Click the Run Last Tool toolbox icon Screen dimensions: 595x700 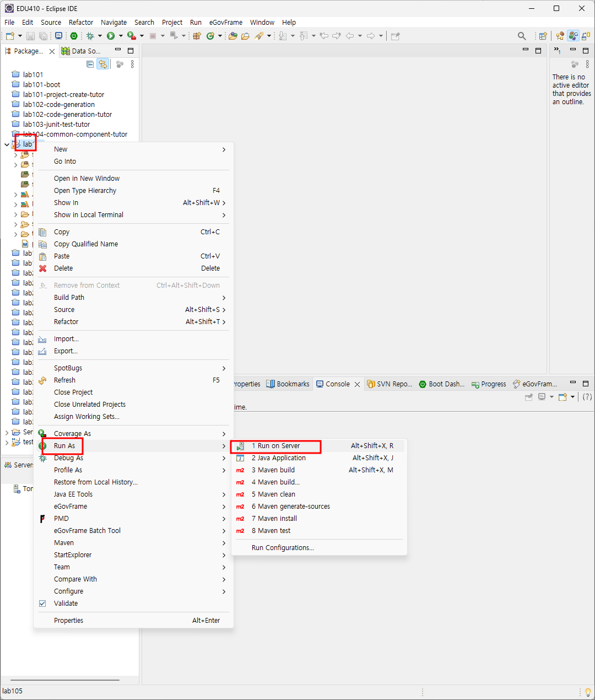[132, 36]
